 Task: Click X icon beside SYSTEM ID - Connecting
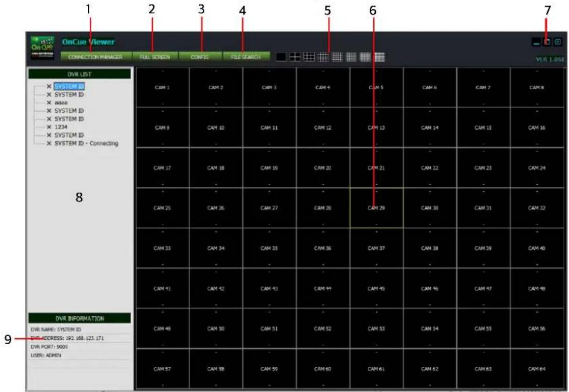[49, 143]
